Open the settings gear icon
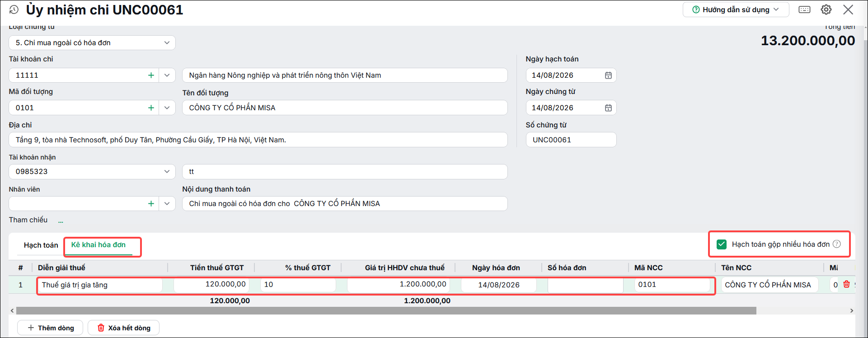Screen dimensions: 868x338 (826, 9)
